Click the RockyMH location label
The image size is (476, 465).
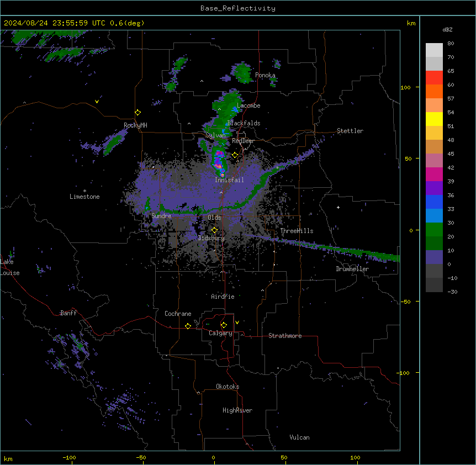[135, 125]
